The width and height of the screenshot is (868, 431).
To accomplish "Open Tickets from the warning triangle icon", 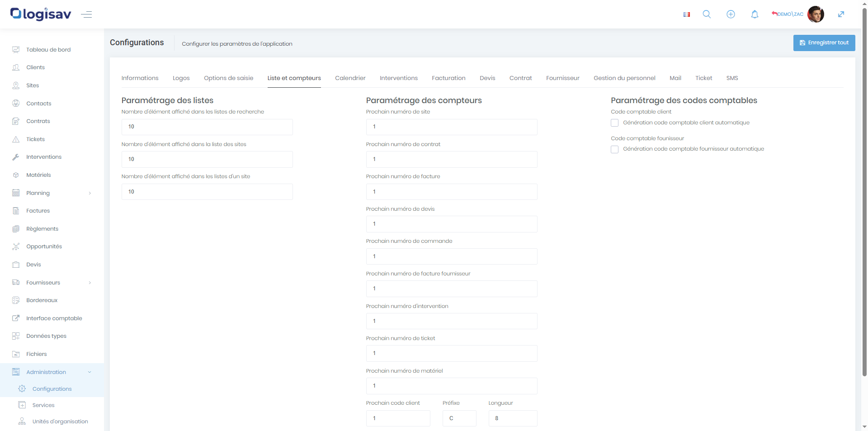I will pyautogui.click(x=16, y=139).
